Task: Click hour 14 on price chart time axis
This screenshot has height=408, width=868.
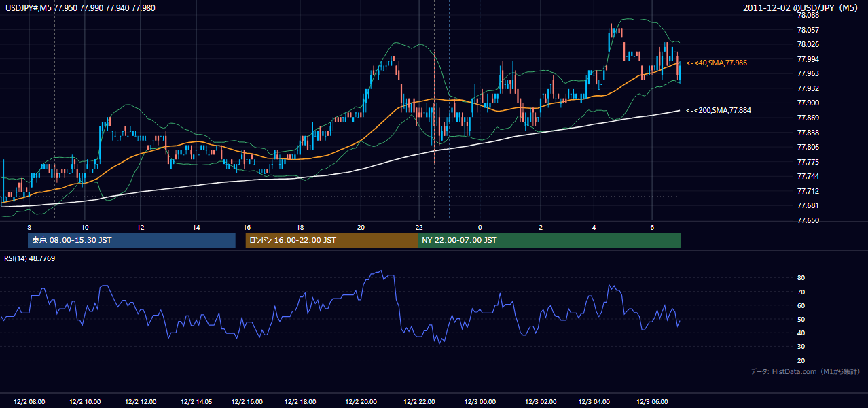Action: click(196, 227)
